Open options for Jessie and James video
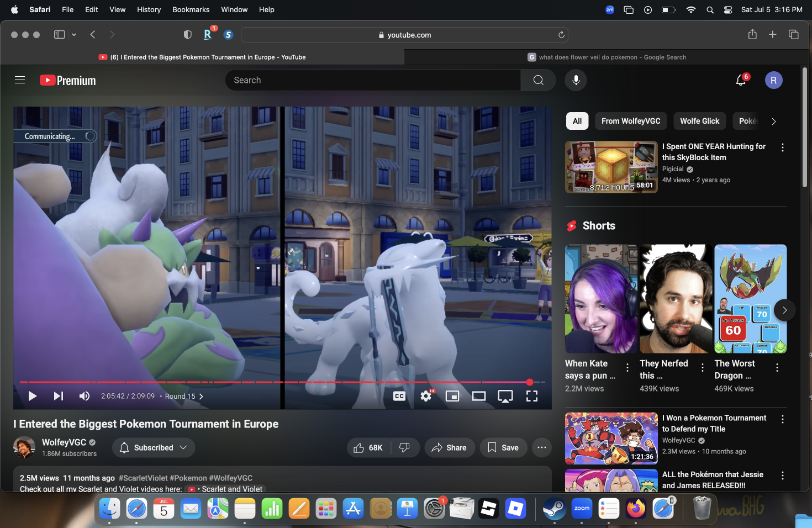This screenshot has width=812, height=528. [x=783, y=476]
